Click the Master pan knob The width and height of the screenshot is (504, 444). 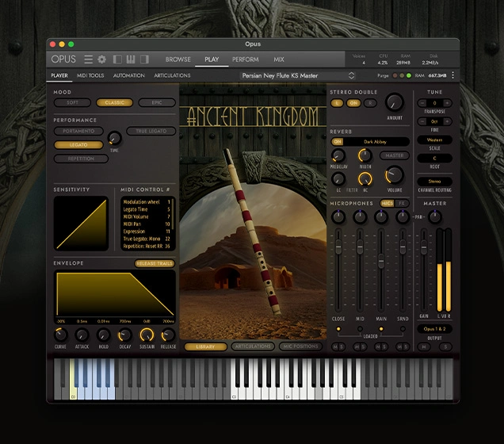click(x=435, y=217)
